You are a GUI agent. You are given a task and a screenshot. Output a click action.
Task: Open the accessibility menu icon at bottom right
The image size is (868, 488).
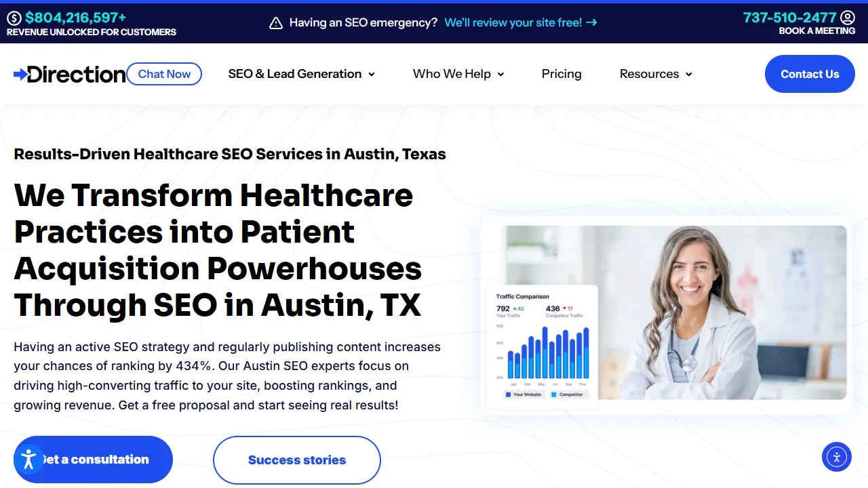coord(836,457)
